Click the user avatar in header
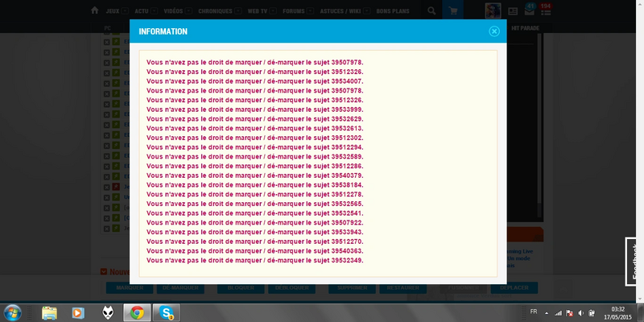Screen dimensions: 644x322 (493, 10)
